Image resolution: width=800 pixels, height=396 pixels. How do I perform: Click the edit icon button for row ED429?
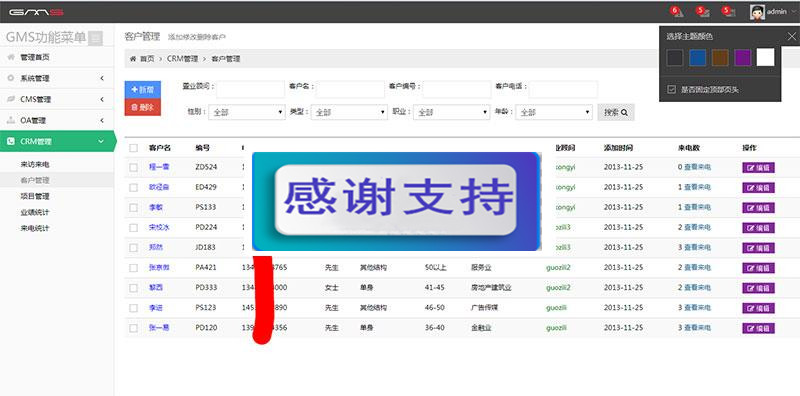pos(758,188)
